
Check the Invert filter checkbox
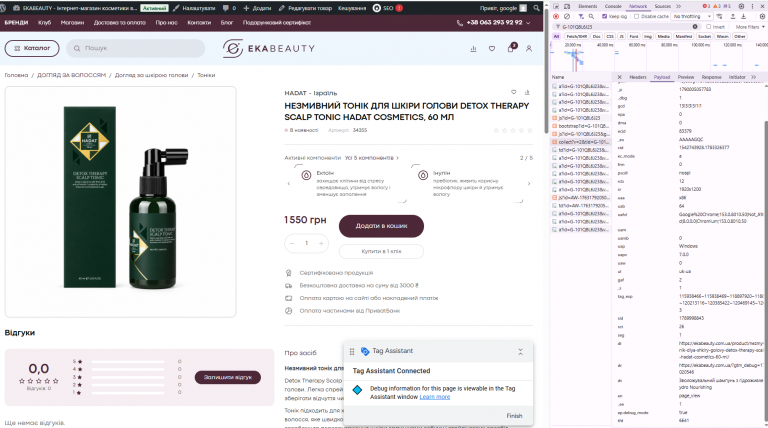coord(708,26)
